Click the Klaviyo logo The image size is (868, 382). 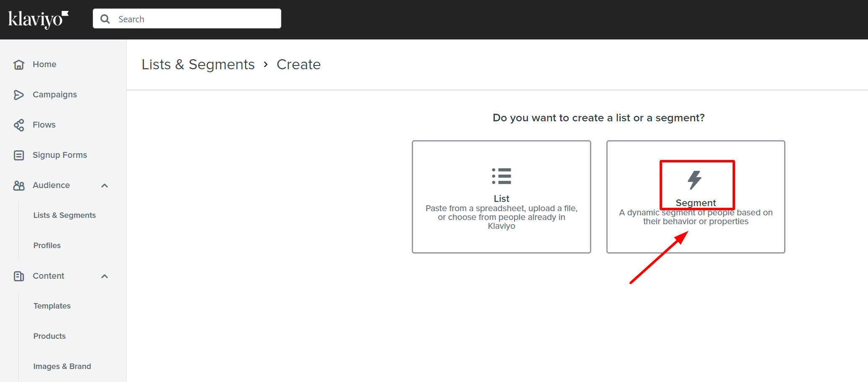(38, 19)
